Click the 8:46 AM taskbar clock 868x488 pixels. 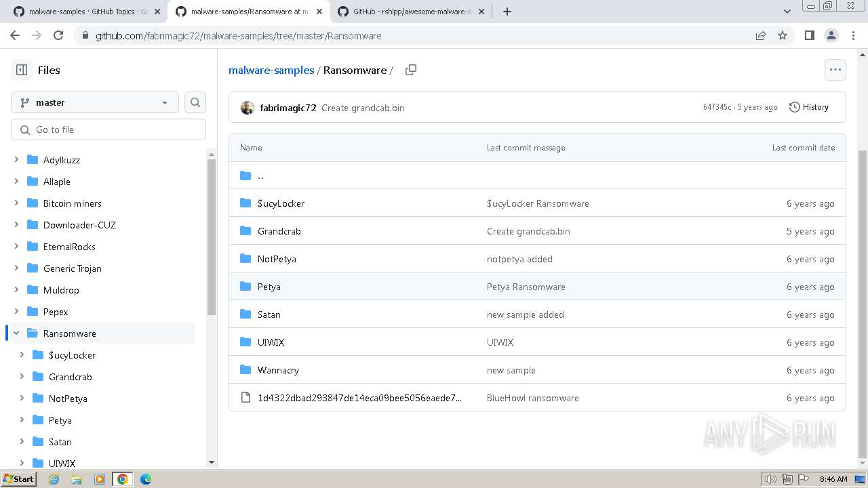tap(833, 479)
